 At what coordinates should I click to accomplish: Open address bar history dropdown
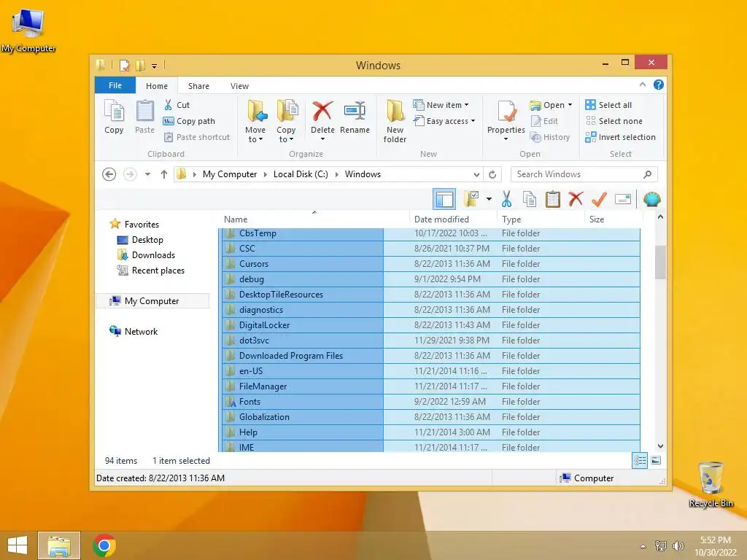point(476,174)
